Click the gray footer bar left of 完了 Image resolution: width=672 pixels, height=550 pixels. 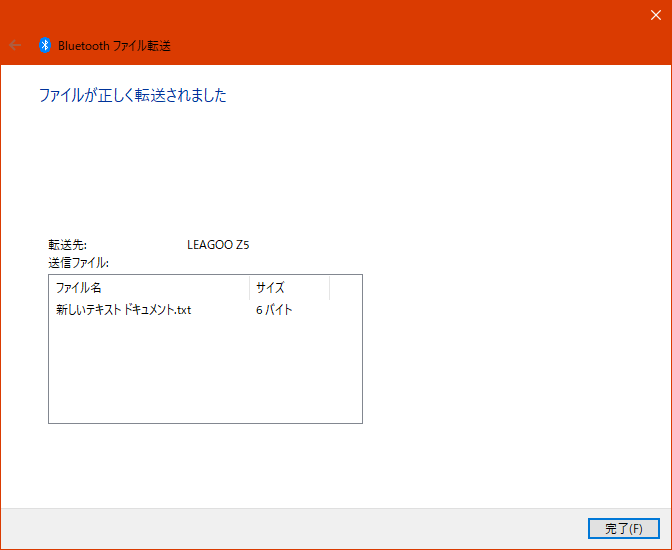point(300,528)
